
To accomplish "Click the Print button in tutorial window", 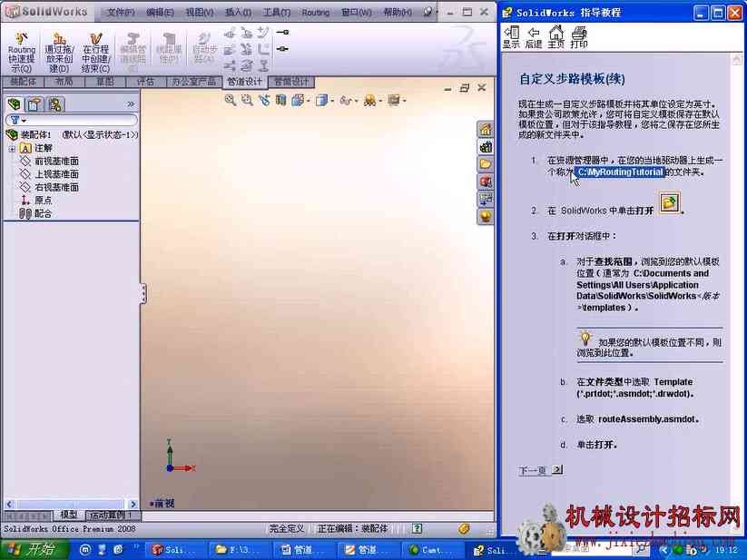I will [x=578, y=37].
